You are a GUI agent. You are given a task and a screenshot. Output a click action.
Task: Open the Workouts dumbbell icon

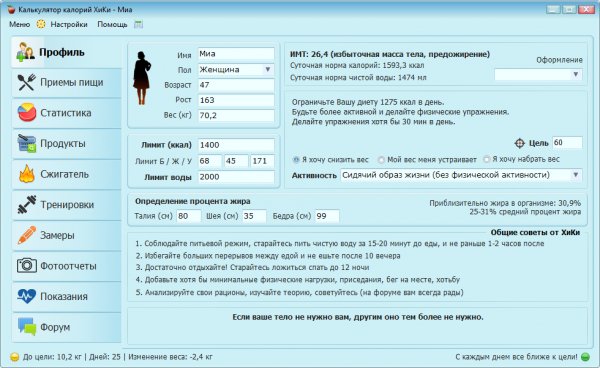[27, 205]
